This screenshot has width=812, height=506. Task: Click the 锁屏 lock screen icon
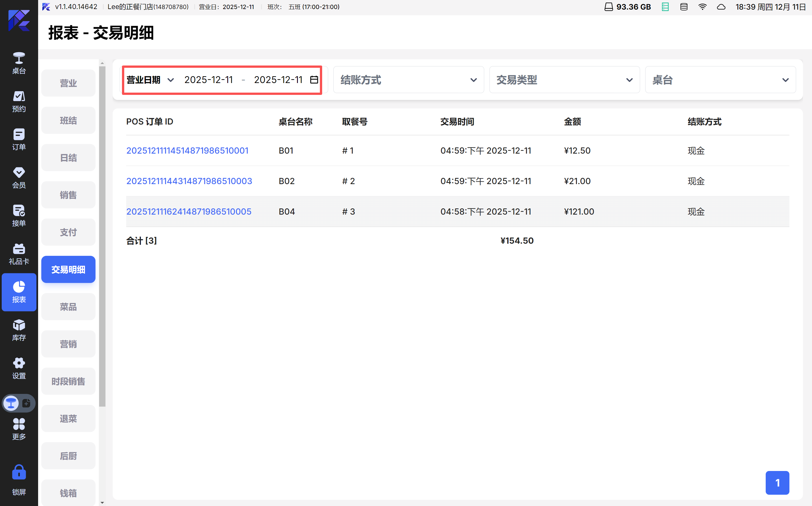tap(19, 479)
